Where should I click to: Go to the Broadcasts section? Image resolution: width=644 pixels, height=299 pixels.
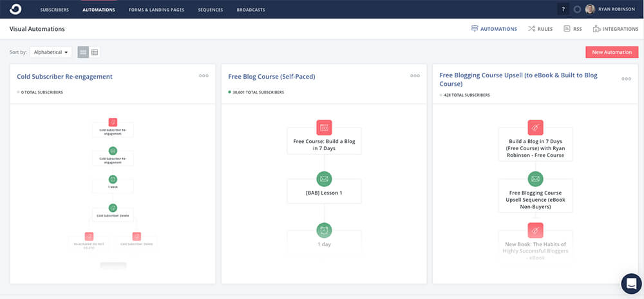[251, 10]
